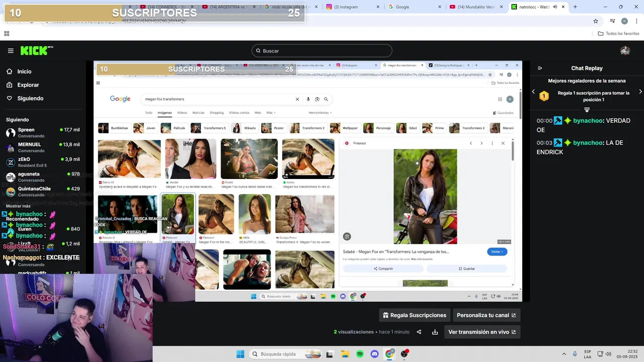Collapse the gifters leaderboard handle
Image resolution: width=644 pixels, height=362 pixels.
click(x=587, y=110)
